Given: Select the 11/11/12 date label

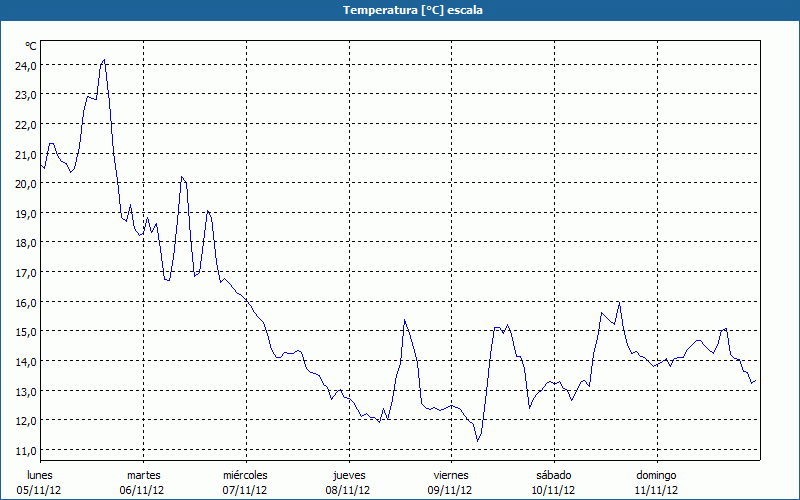Looking at the screenshot, I should click(656, 490).
